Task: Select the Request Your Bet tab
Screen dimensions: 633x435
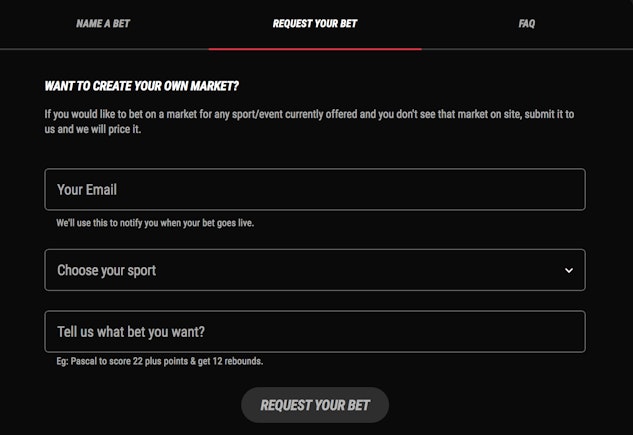Action: pyautogui.click(x=315, y=24)
